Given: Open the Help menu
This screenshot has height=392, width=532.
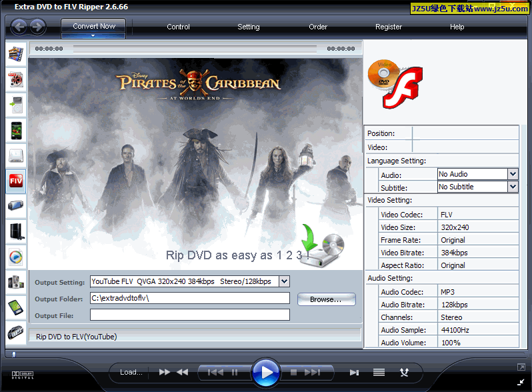Looking at the screenshot, I should 457,27.
